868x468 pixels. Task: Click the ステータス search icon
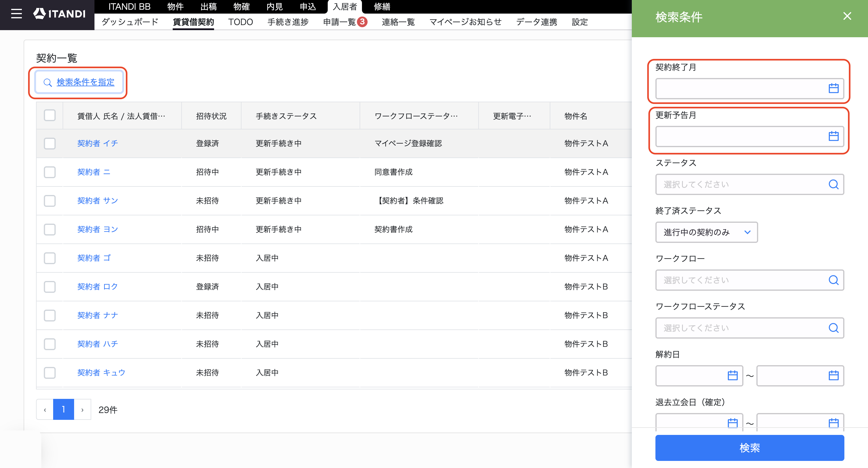pyautogui.click(x=833, y=184)
